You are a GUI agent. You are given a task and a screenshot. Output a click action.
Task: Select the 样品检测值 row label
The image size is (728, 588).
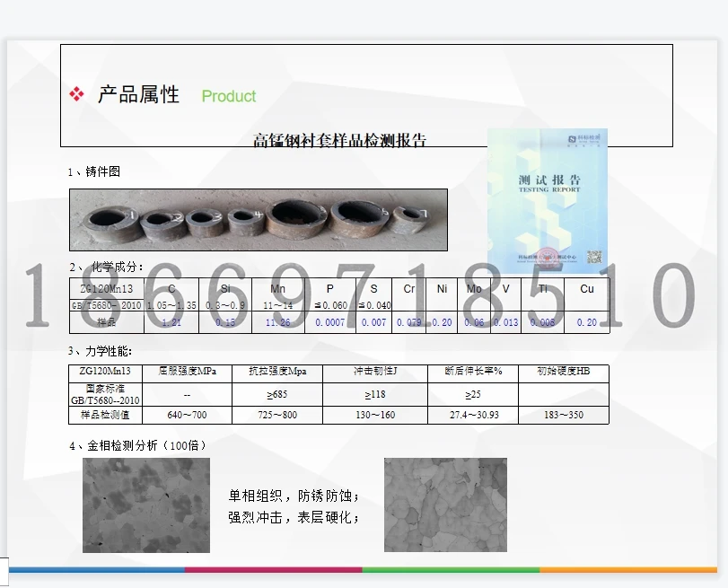[106, 415]
